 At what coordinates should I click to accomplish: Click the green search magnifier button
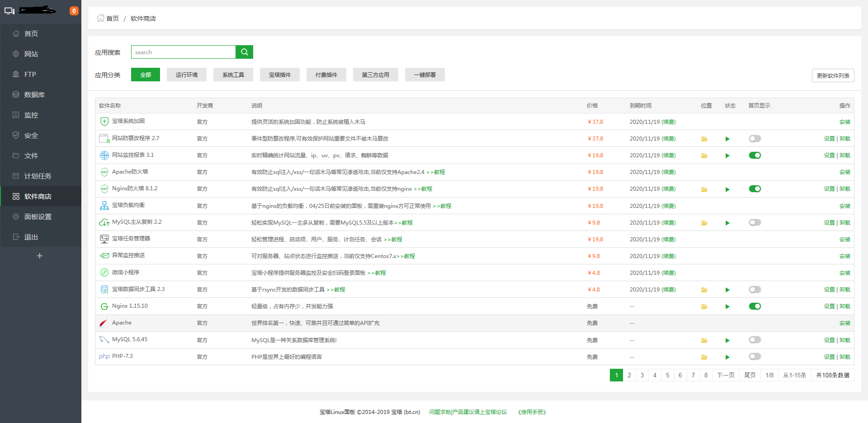(244, 52)
